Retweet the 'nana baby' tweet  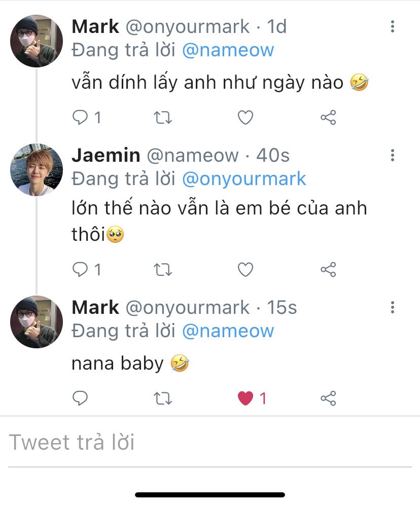(x=163, y=399)
